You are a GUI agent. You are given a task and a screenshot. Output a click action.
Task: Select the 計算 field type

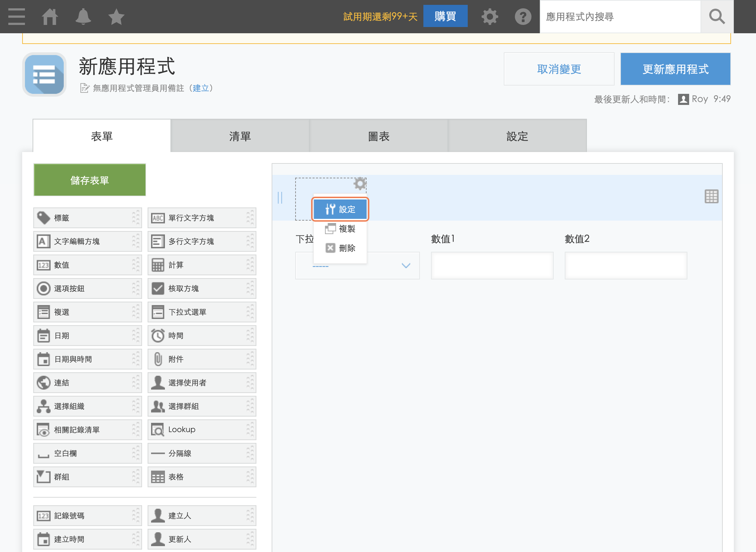pos(202,265)
